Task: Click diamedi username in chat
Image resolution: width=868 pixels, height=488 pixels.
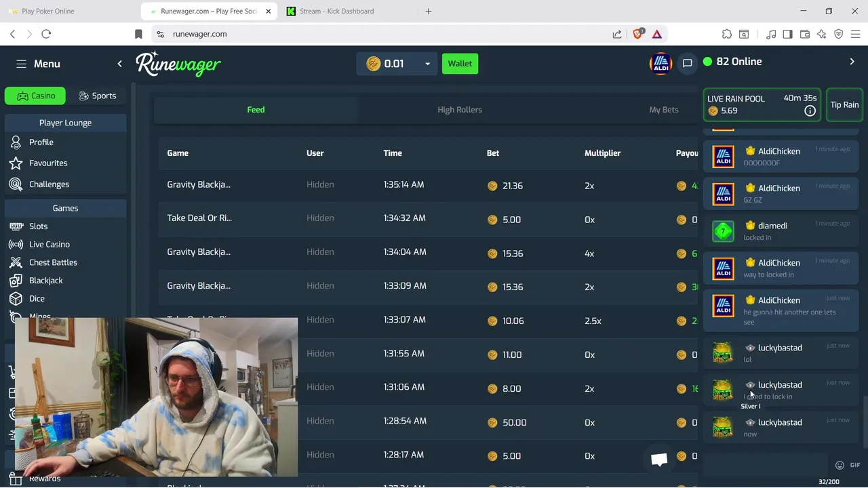Action: click(772, 226)
